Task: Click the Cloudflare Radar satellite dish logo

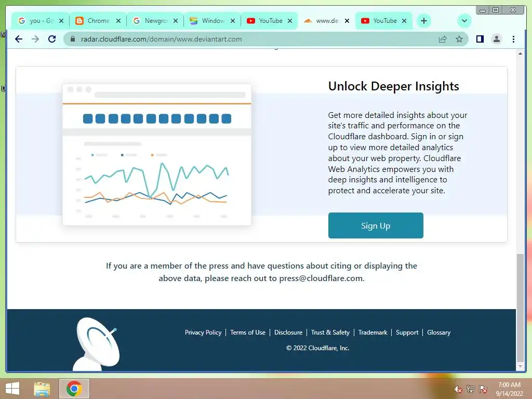Action: (96, 343)
